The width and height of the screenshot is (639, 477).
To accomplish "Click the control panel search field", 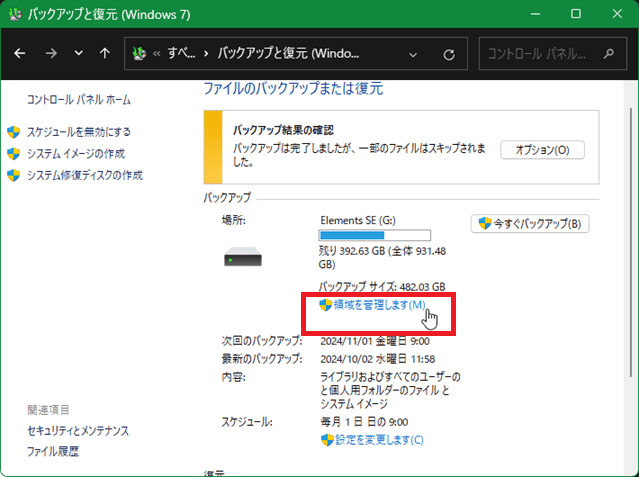I will [545, 54].
